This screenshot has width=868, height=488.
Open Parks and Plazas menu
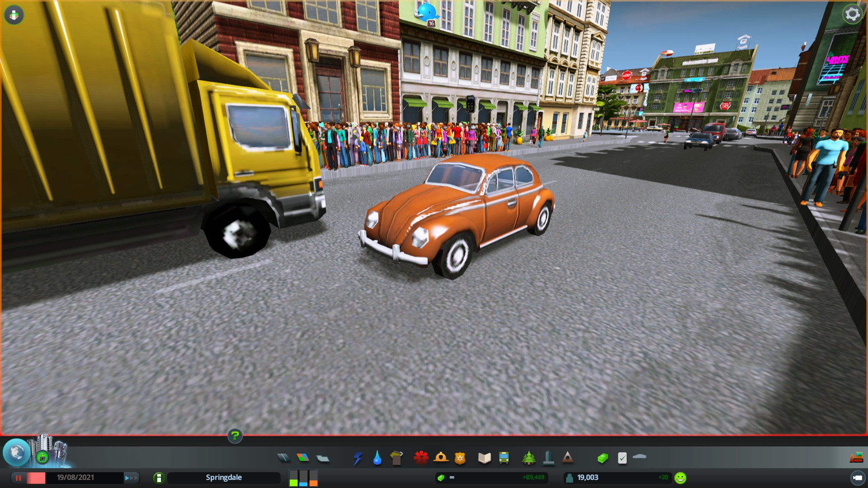pyautogui.click(x=528, y=458)
